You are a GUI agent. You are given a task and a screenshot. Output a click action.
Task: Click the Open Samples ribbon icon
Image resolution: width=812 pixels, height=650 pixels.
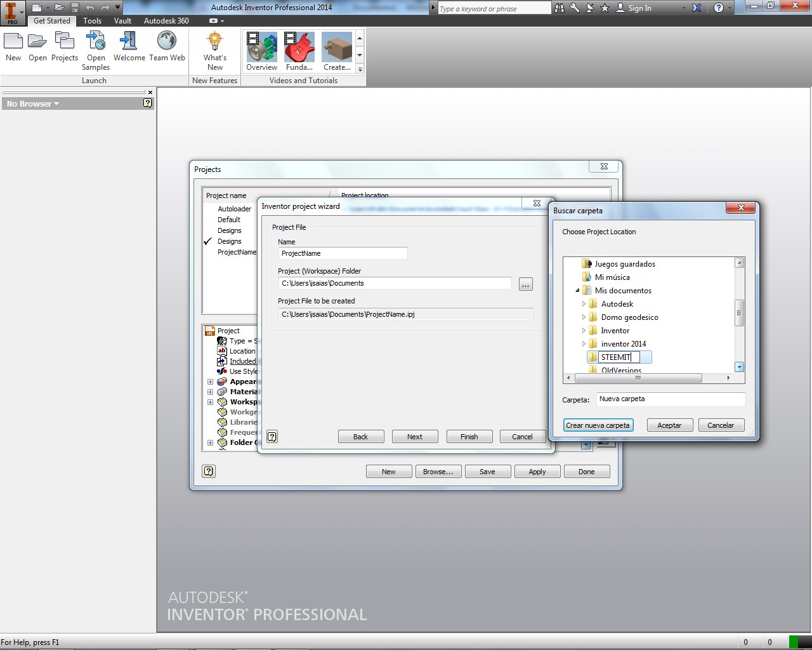pos(96,51)
